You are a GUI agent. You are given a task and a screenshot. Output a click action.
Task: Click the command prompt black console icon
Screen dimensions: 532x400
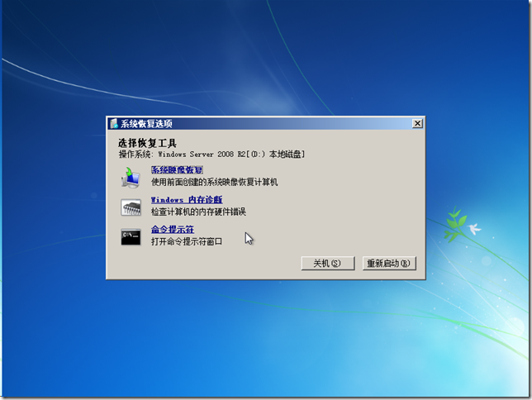131,237
